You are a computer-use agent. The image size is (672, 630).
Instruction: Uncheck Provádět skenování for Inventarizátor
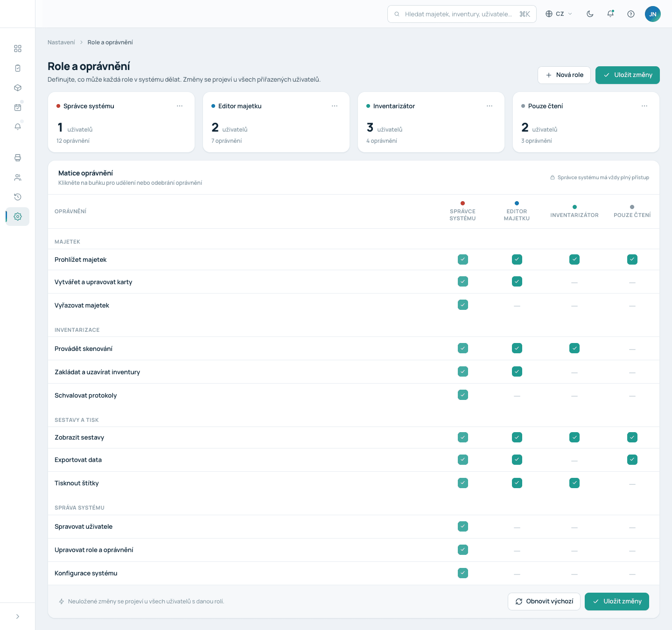tap(574, 348)
